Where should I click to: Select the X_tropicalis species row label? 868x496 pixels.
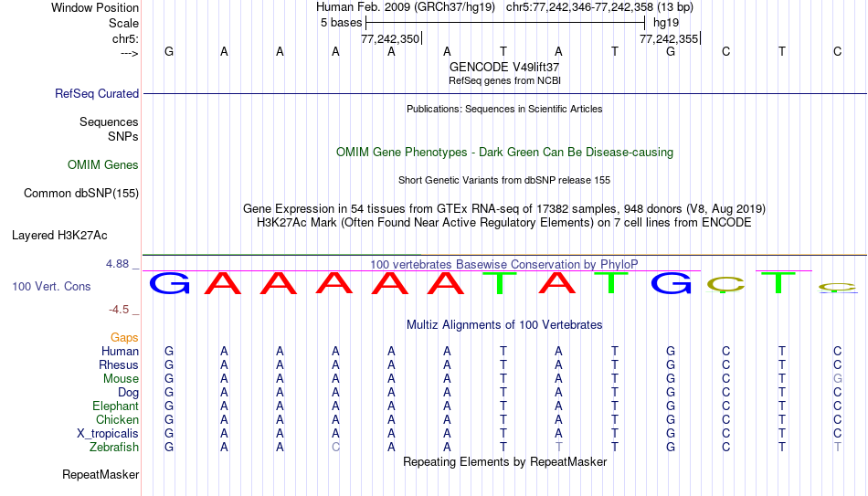pos(108,434)
